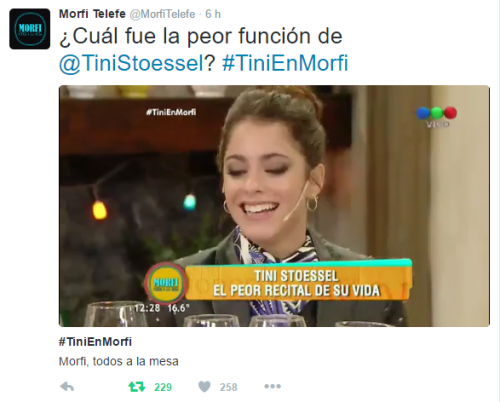Like the tweet with the heart icon

pyautogui.click(x=204, y=387)
